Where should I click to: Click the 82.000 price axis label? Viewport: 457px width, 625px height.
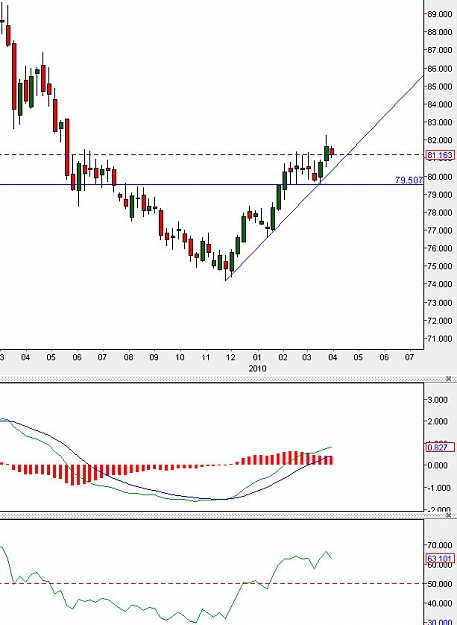(440, 140)
